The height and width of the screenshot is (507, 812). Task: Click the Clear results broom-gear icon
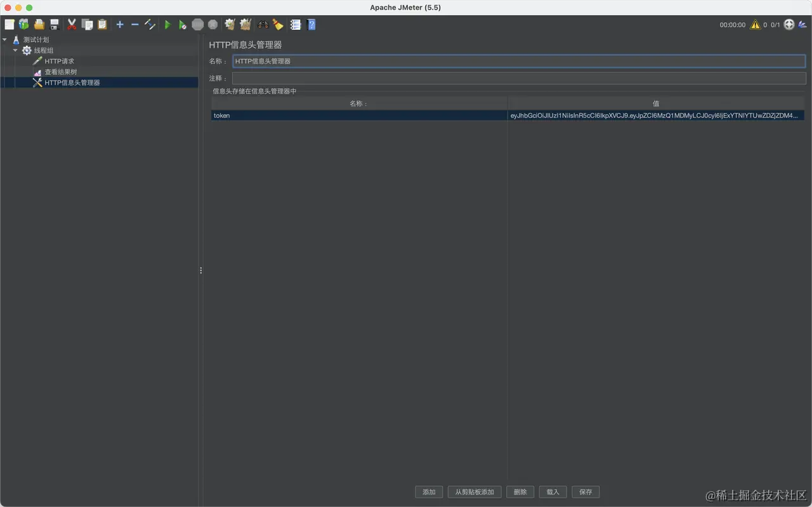coord(230,25)
